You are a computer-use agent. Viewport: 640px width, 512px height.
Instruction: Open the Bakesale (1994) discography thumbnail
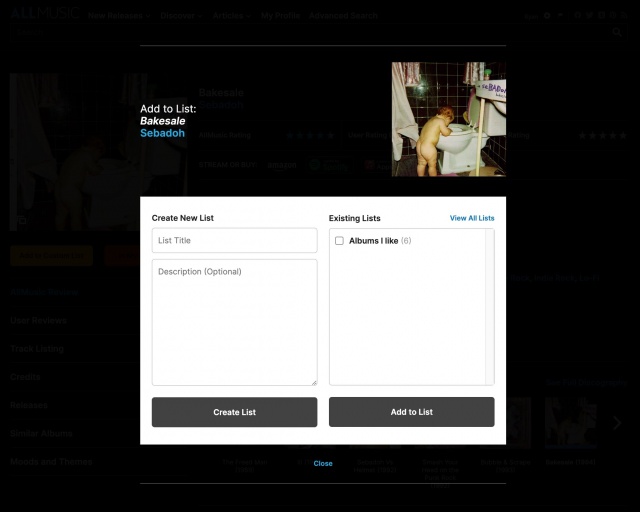pos(571,423)
